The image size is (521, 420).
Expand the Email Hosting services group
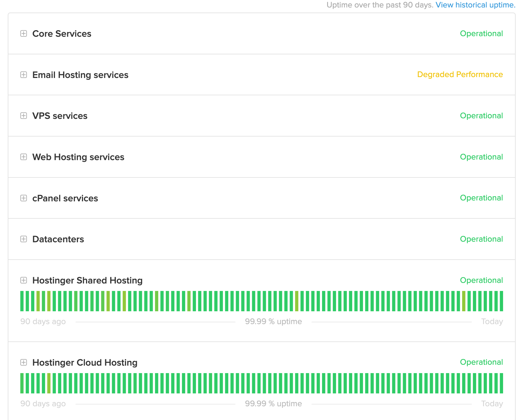24,75
